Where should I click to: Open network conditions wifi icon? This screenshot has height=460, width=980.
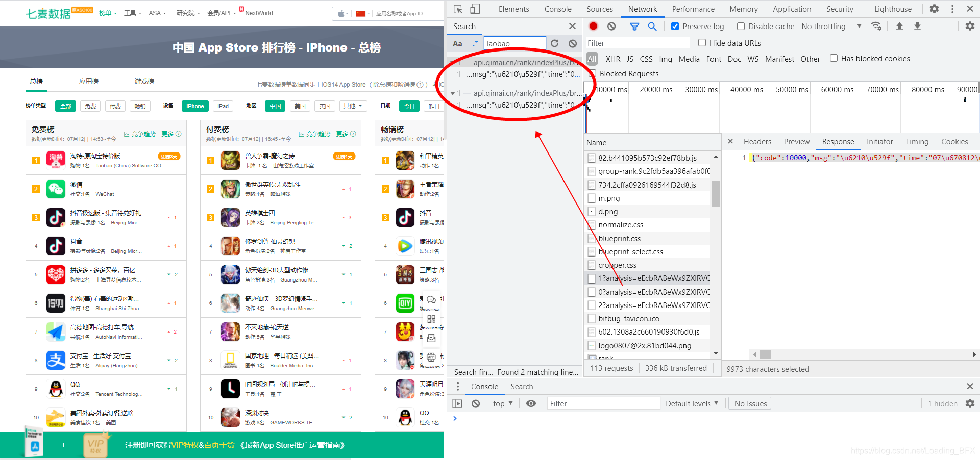click(x=876, y=26)
